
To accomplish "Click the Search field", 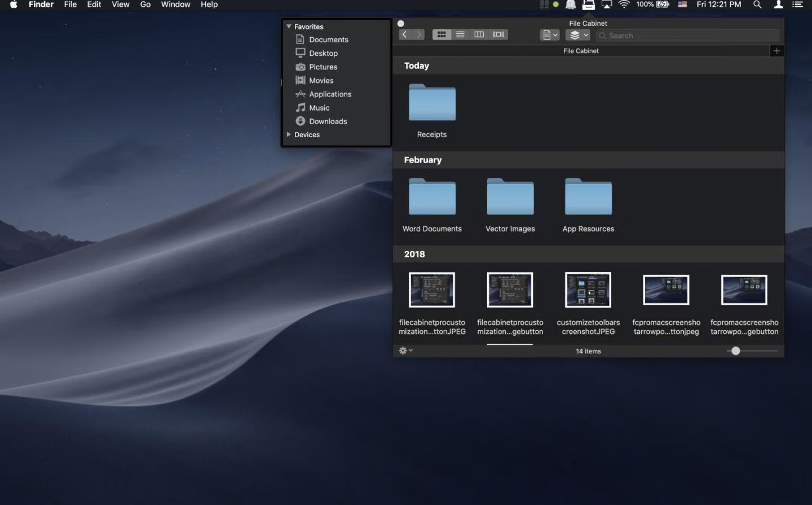I will tap(688, 36).
